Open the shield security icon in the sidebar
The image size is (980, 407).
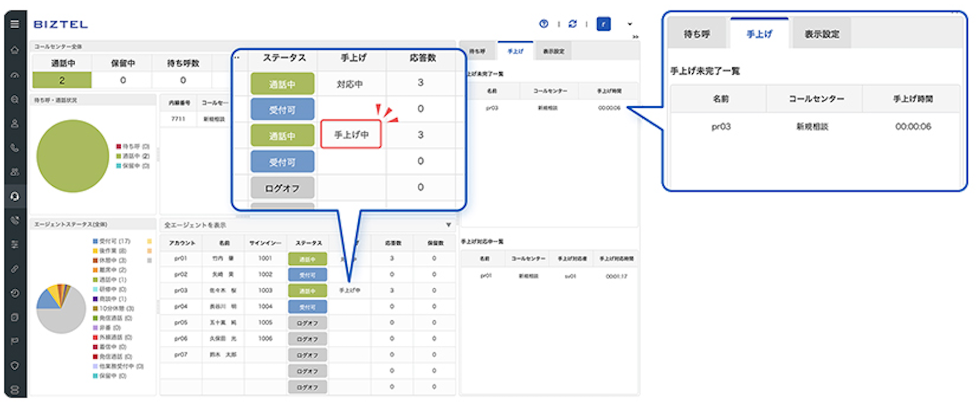[x=15, y=366]
